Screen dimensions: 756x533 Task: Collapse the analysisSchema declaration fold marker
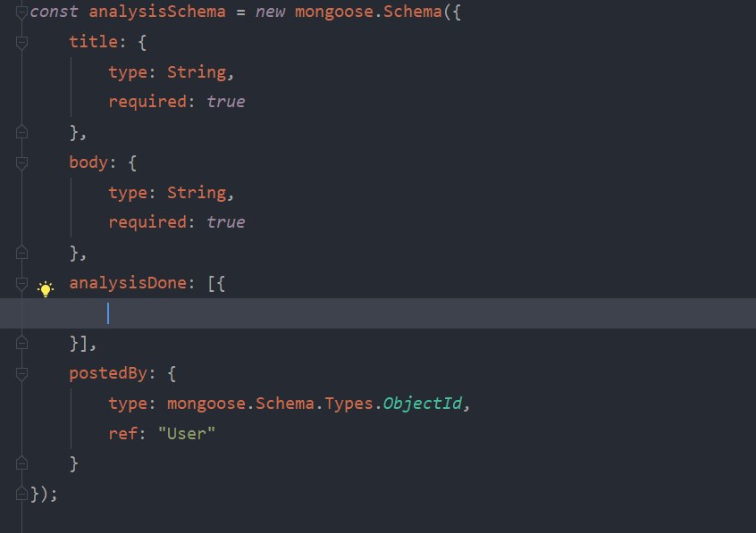[x=21, y=12]
